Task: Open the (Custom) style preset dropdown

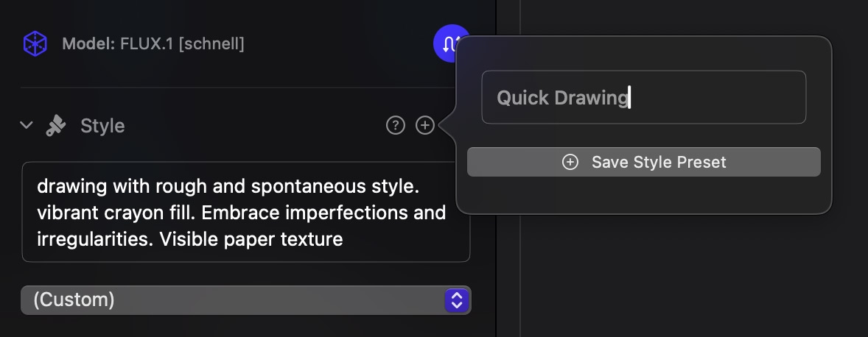Action: coord(246,300)
